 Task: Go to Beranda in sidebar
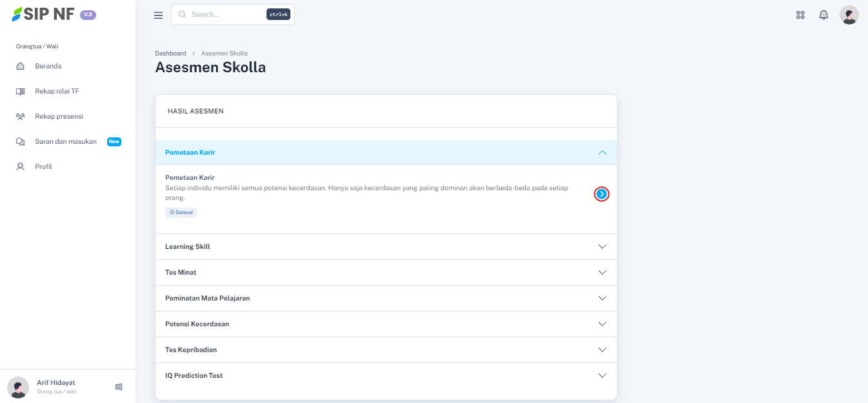click(x=48, y=66)
